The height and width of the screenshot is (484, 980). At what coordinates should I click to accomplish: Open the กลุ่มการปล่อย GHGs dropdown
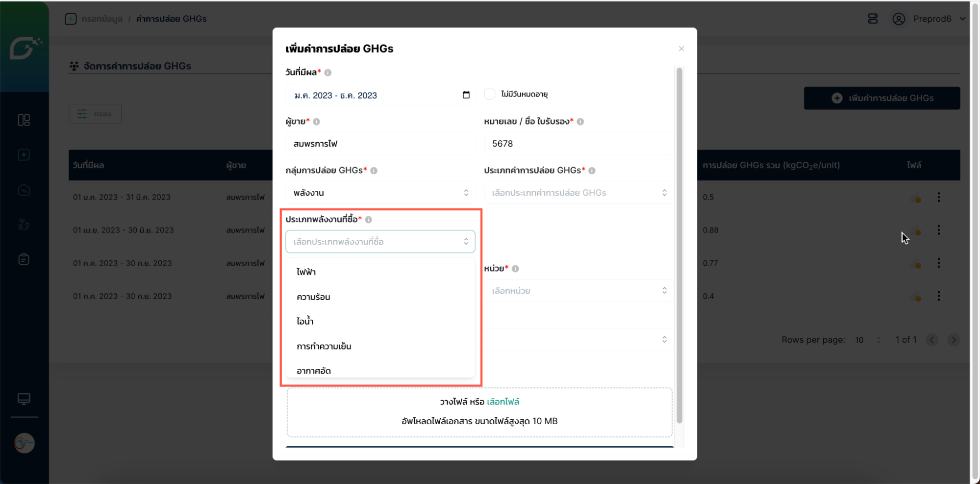click(380, 193)
